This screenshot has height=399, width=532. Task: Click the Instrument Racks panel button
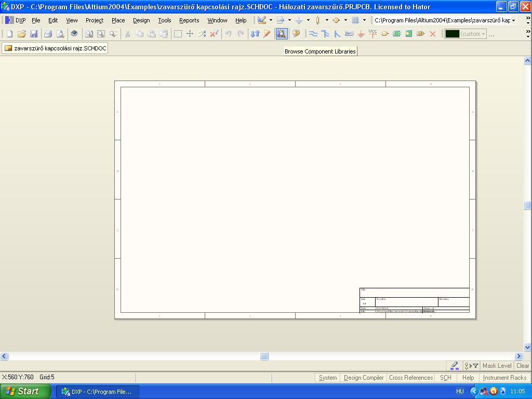504,378
